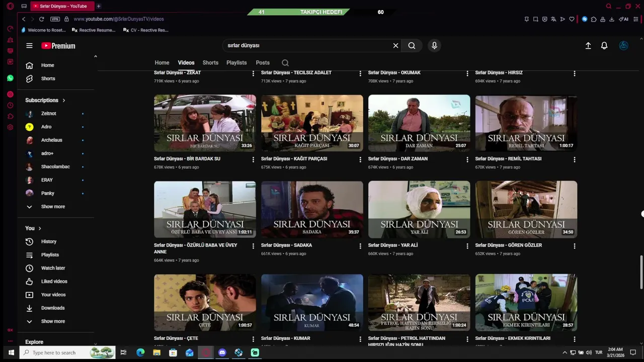Open options menu for KAĞIT PARÇASI video
This screenshot has width=644, height=362.
360,159
